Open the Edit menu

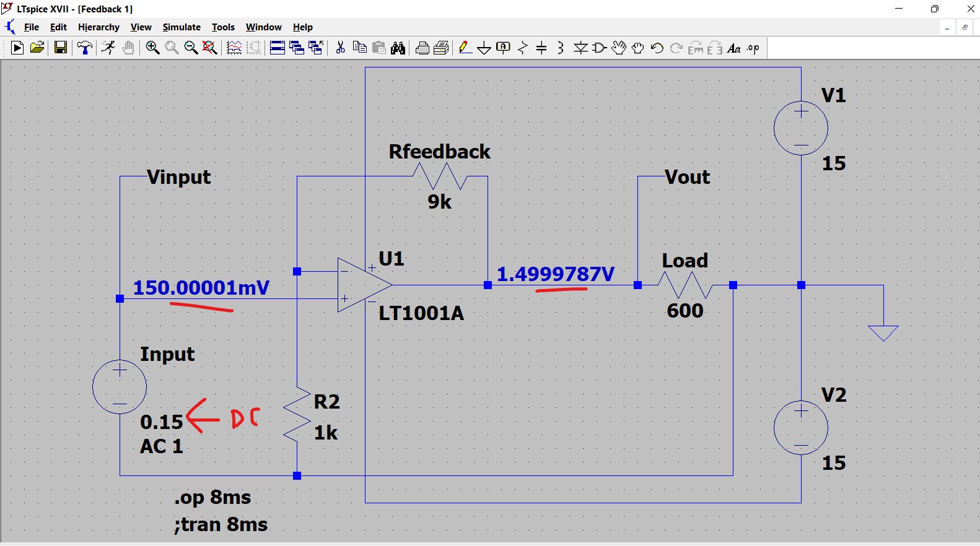click(58, 27)
